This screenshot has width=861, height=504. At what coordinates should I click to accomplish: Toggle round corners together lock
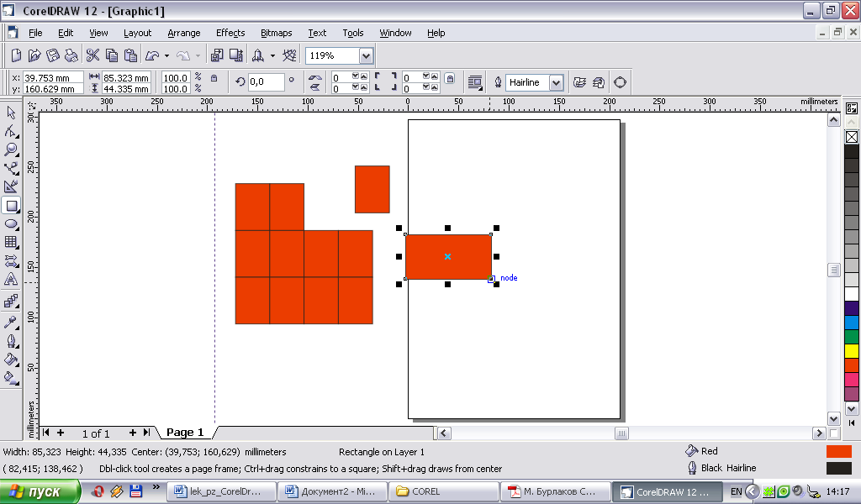pos(451,78)
